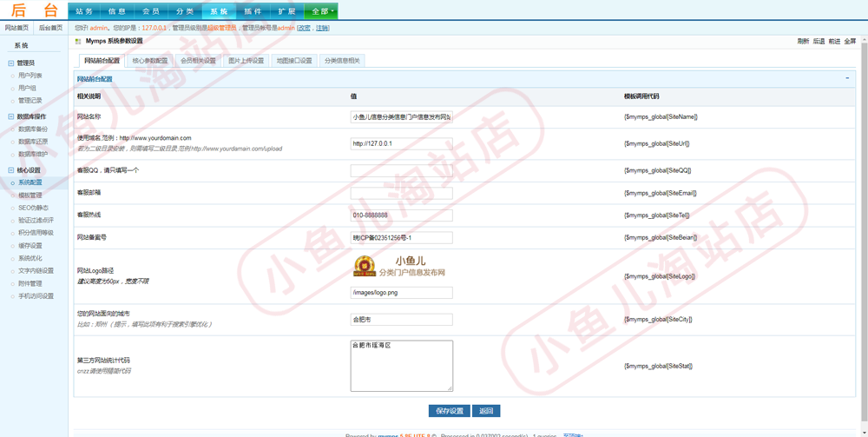Click 后退 to go back

(819, 41)
